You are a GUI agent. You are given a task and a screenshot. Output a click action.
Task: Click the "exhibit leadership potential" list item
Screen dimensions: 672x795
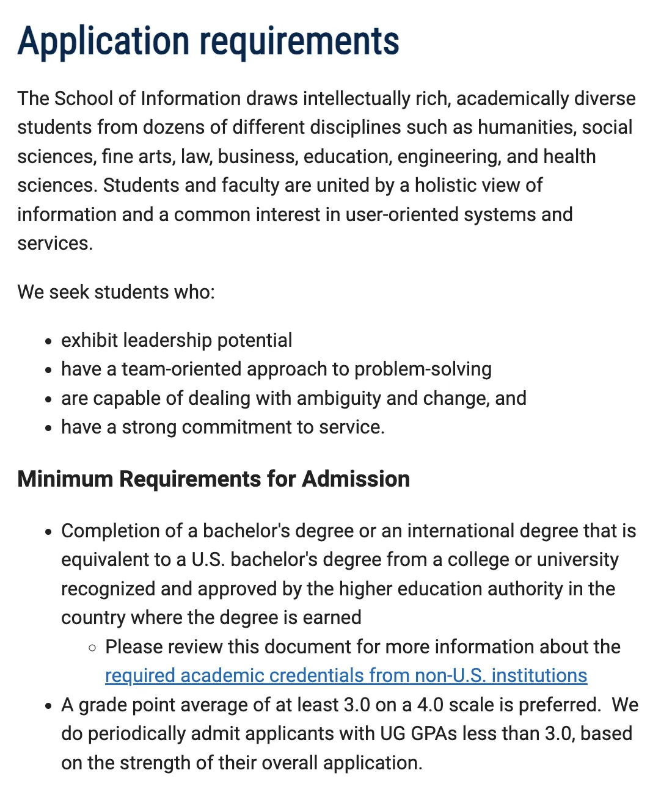177,340
